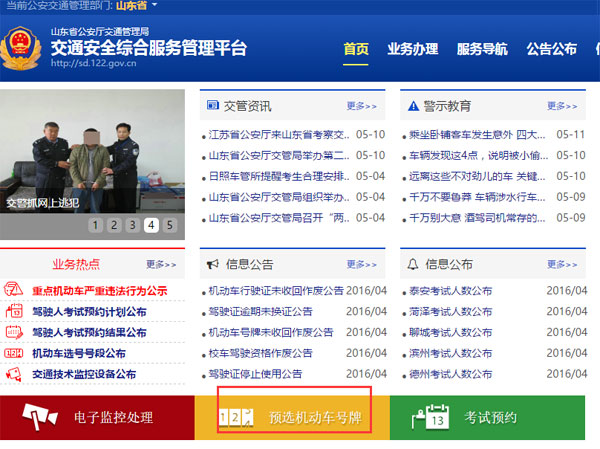
Task: Open news 日照车管所提醒考生合理安排..
Action: pos(279,176)
